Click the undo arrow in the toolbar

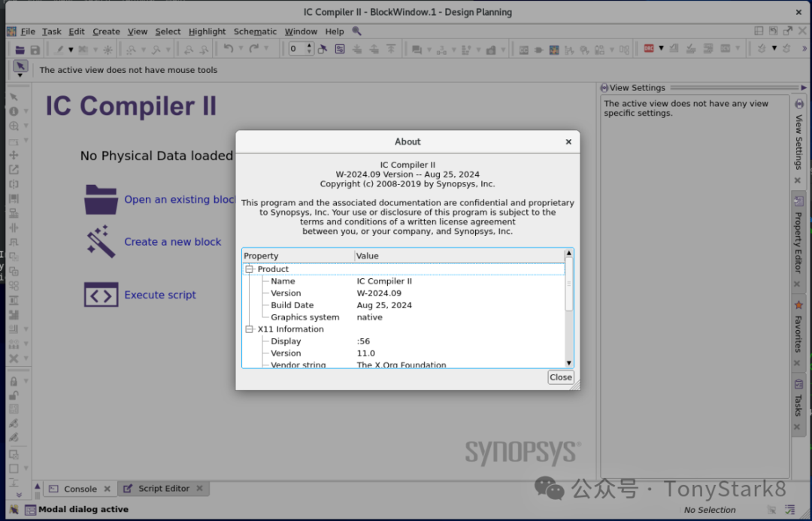(229, 49)
